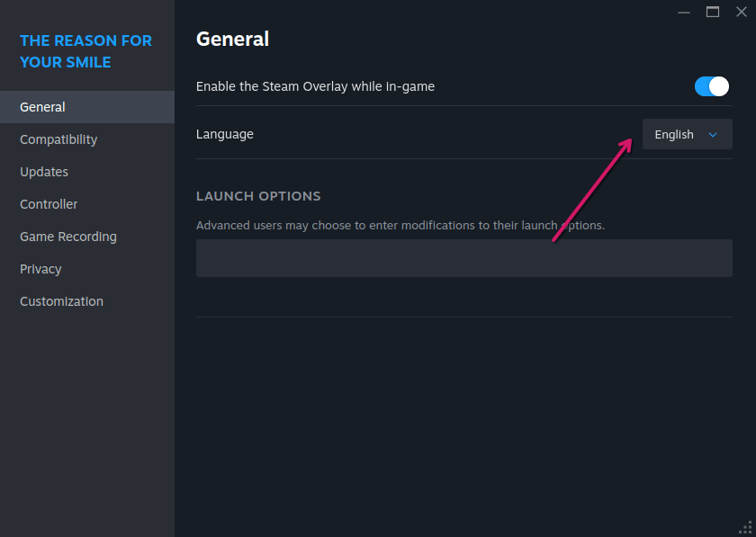Click the launch options text field

[463, 258]
